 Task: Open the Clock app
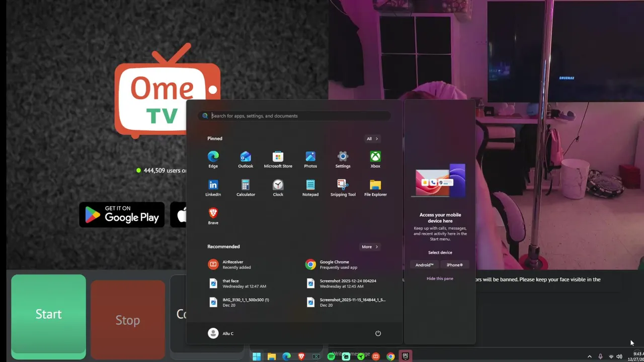click(x=278, y=188)
